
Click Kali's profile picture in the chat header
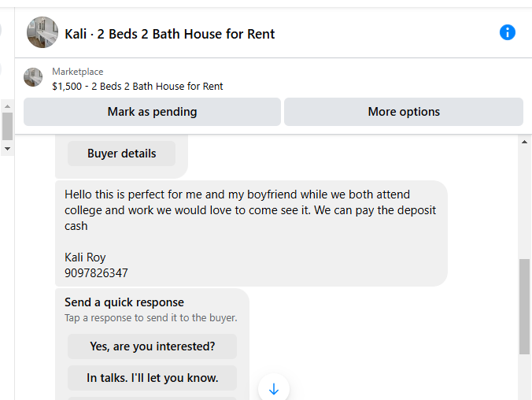tap(42, 32)
